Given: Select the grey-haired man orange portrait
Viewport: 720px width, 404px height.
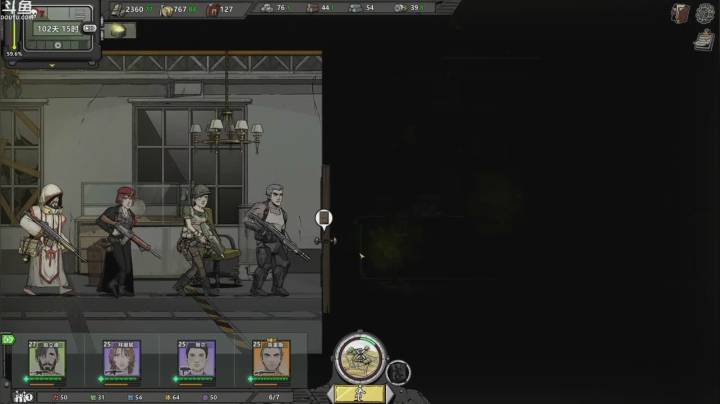Looking at the screenshot, I should coord(271,359).
